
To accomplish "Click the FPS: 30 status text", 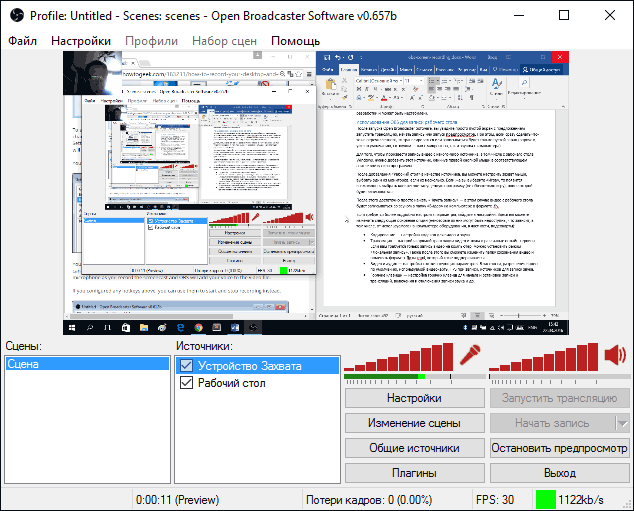I will coord(495,500).
